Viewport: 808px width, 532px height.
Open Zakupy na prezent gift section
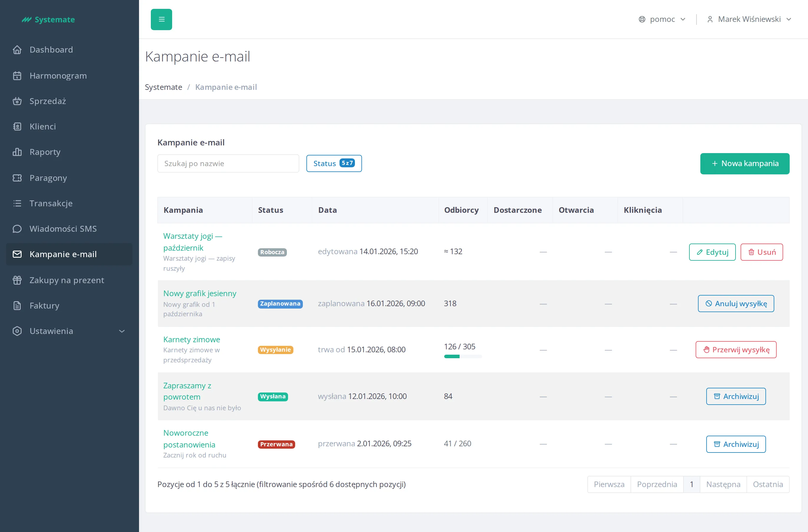69,280
